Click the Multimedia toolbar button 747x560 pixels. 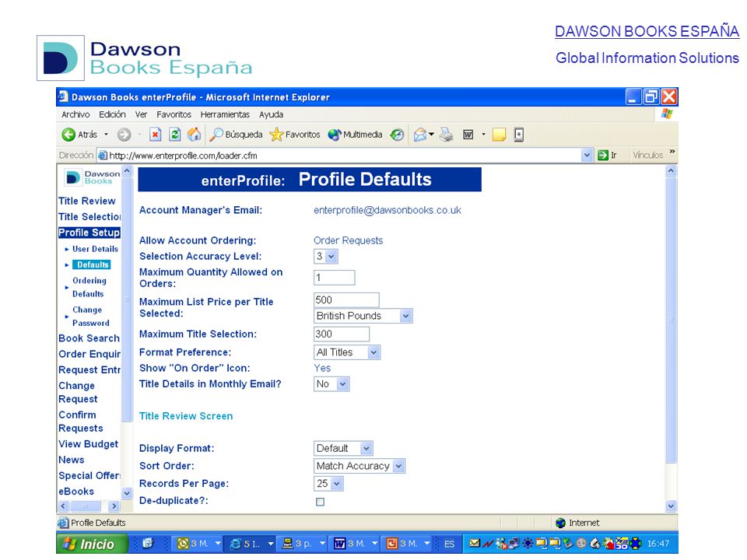click(355, 135)
